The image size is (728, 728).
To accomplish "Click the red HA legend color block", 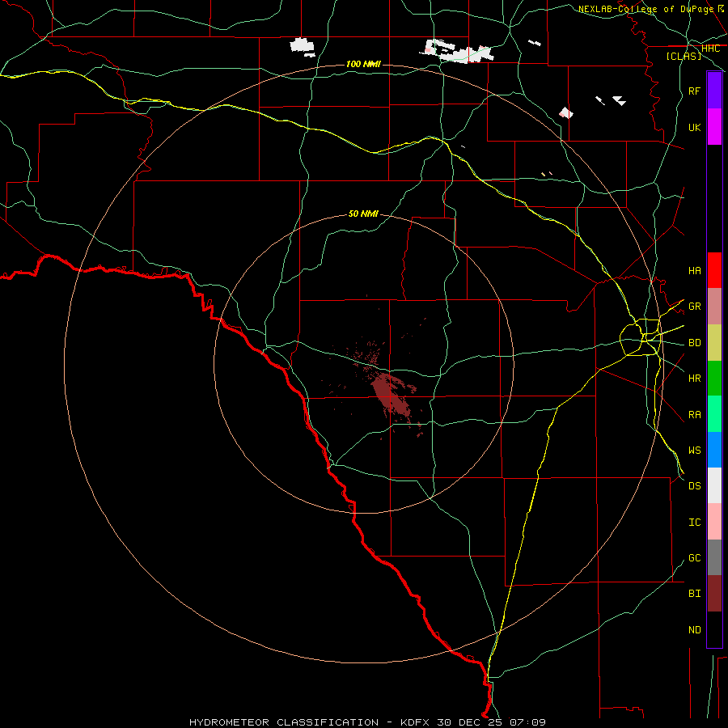I will click(714, 270).
